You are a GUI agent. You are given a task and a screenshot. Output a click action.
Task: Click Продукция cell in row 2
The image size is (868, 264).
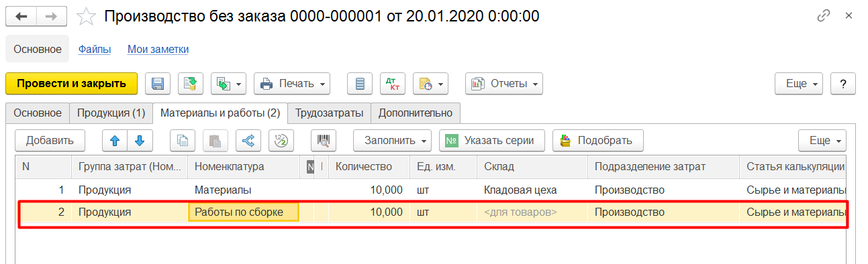130,212
